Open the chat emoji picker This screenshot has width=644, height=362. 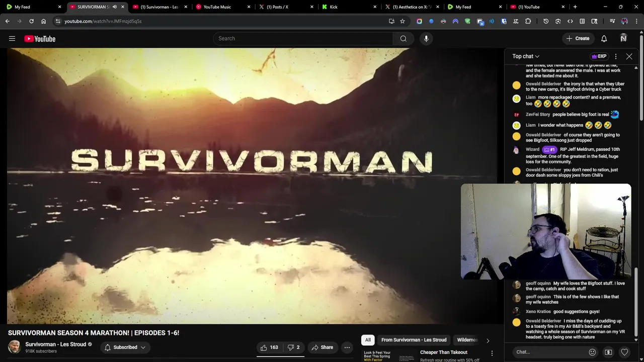(592, 352)
